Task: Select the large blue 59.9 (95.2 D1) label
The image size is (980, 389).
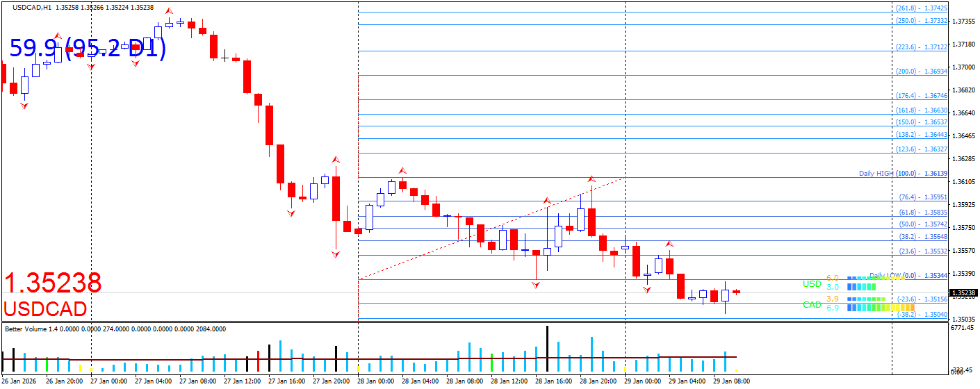Action: click(88, 49)
